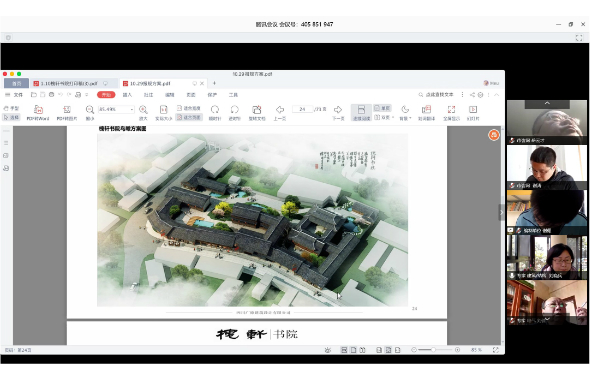Toggle single-page layout in status bar
Screen dimensions: 590x380
(x=353, y=350)
